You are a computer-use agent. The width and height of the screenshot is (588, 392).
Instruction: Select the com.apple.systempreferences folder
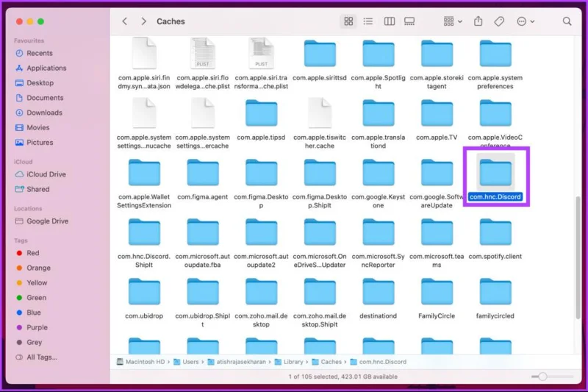pos(495,65)
